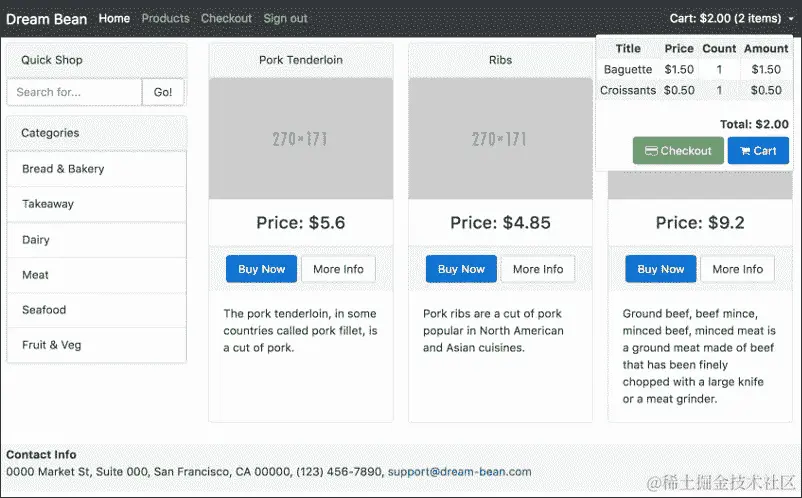Expand the Cart summary dropdown caret
The width and height of the screenshot is (802, 498).
click(791, 19)
